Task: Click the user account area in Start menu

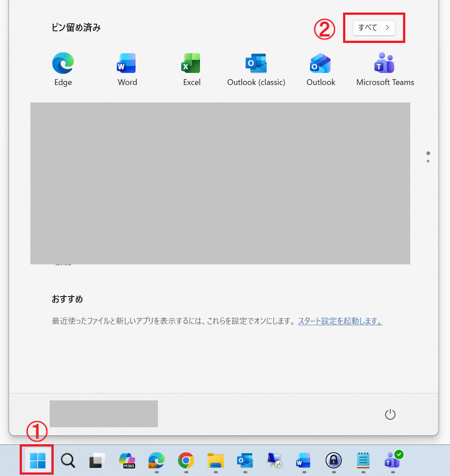Action: coord(103,414)
